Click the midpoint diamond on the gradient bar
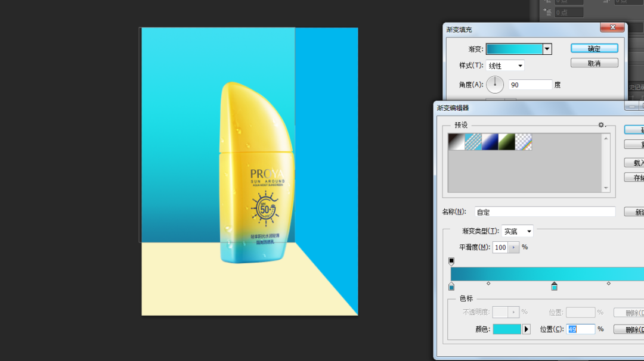This screenshot has width=644, height=361. point(489,285)
